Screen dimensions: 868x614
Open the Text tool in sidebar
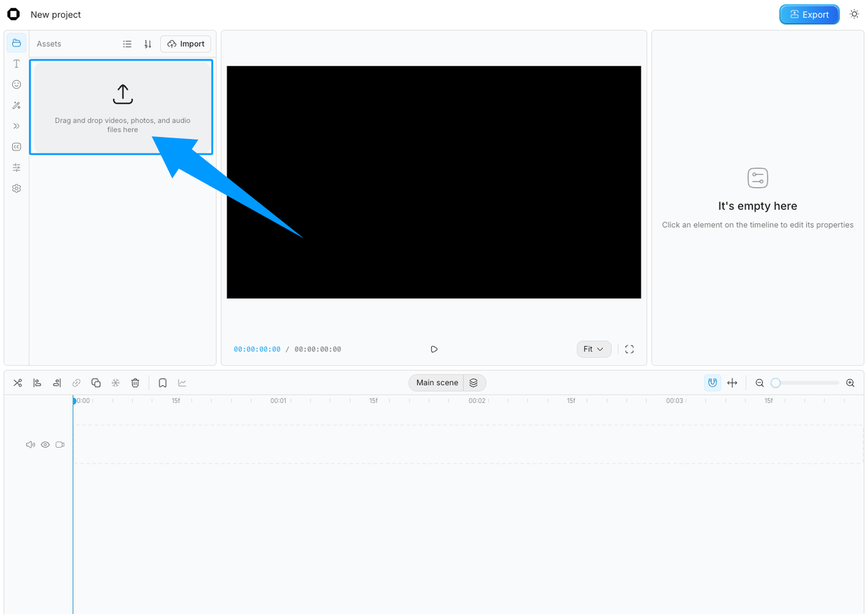pos(16,64)
